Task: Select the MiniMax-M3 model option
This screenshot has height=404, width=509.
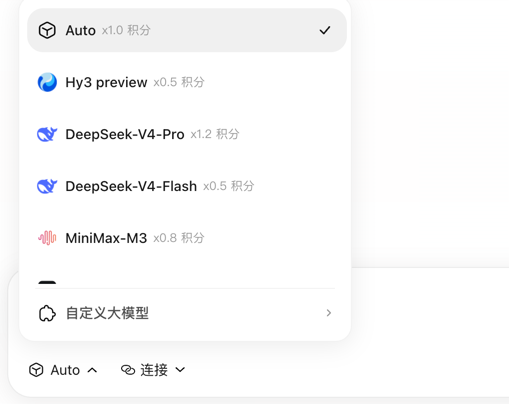Action: coord(187,238)
